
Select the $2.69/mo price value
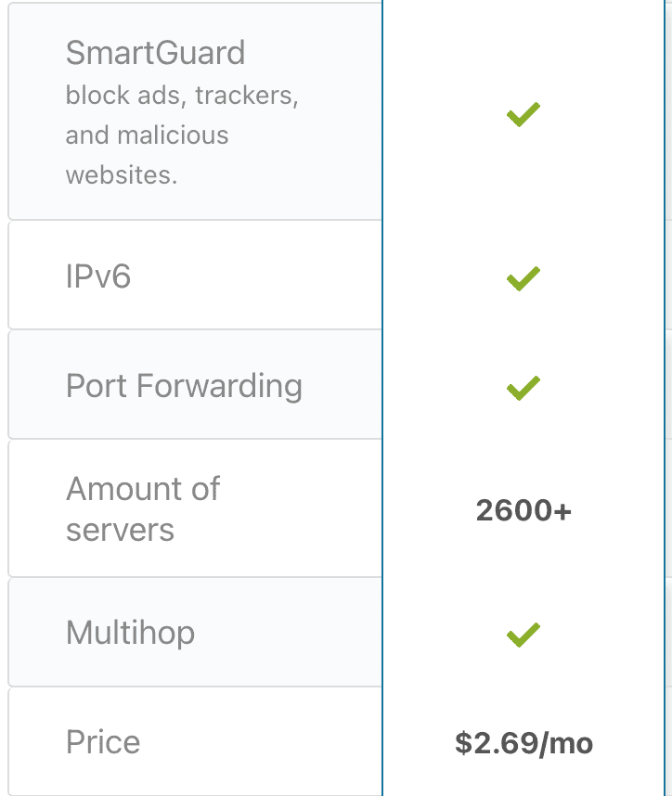pos(523,743)
